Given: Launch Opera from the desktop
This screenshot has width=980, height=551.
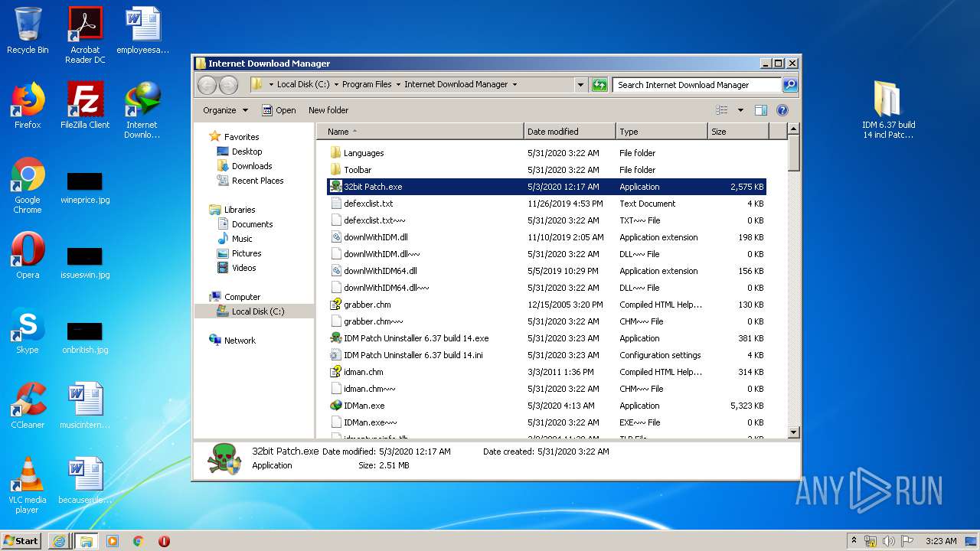Looking at the screenshot, I should (x=28, y=256).
